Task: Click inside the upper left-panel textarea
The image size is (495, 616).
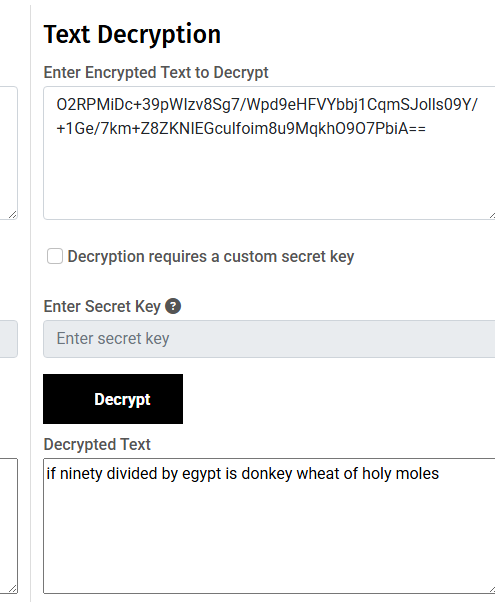Action: tap(8, 152)
